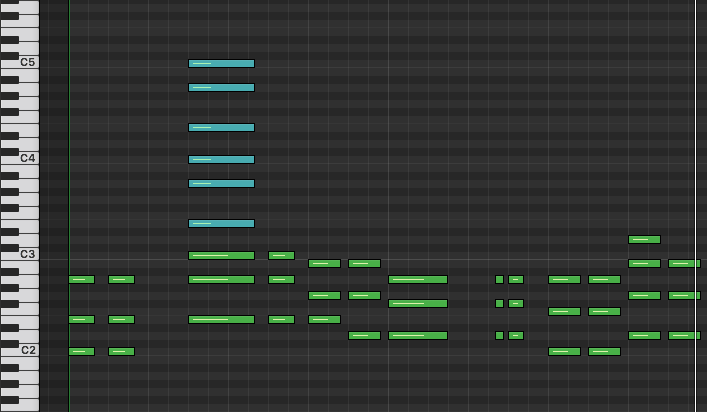Select the second A2 note above the F2 notes

tap(605, 279)
